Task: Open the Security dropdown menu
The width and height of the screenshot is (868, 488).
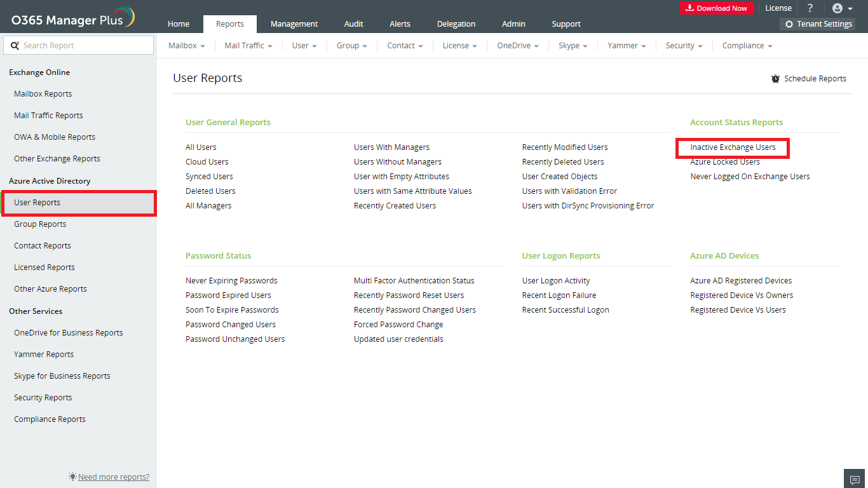Action: (684, 46)
